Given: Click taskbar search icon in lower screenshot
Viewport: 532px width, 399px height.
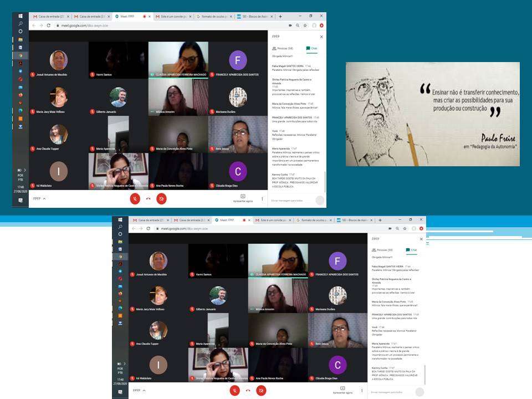Looking at the screenshot, I should click(x=120, y=227).
